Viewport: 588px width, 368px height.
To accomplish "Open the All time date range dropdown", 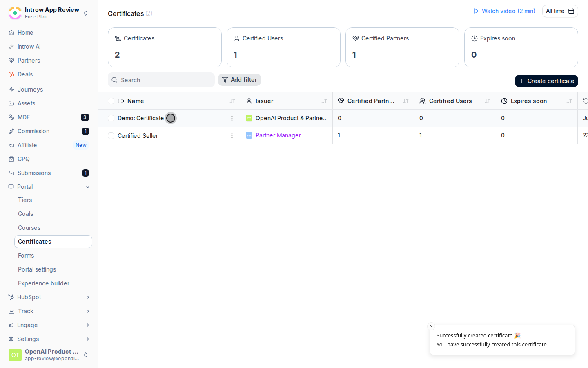I will pos(560,11).
